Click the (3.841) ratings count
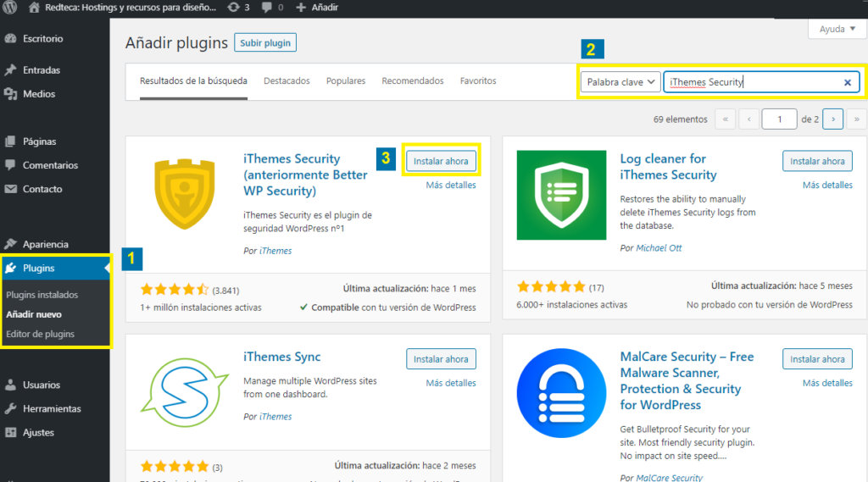Image resolution: width=868 pixels, height=482 pixels. point(225,291)
